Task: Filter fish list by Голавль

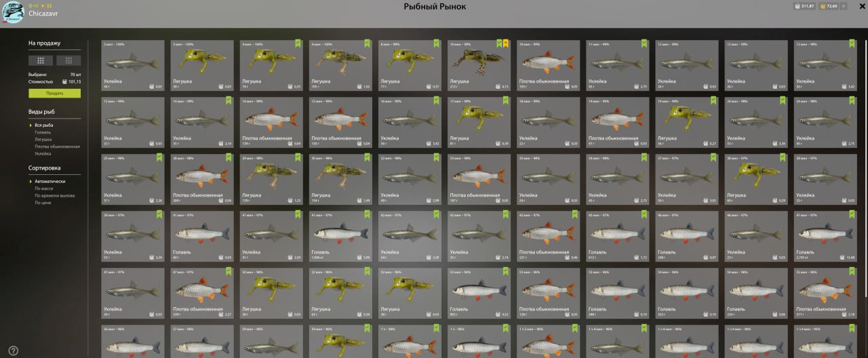Action: [43, 132]
